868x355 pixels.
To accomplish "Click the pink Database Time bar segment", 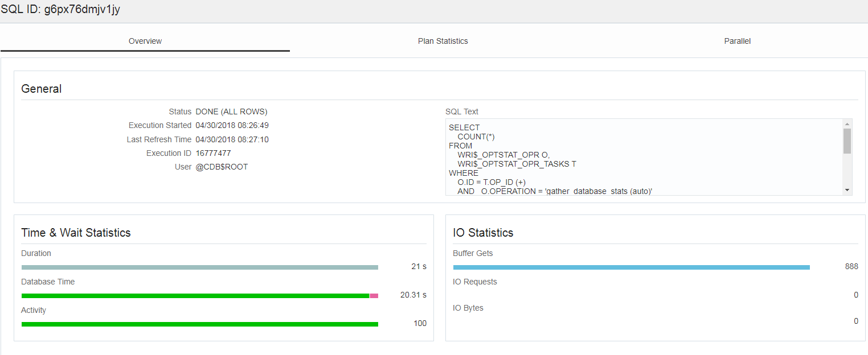I will (374, 296).
